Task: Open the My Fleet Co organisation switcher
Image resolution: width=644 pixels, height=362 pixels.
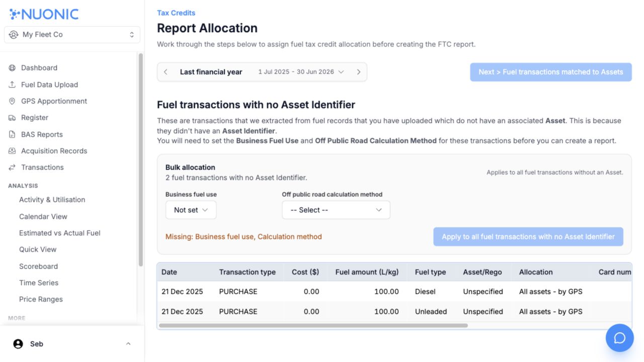Action: 72,35
